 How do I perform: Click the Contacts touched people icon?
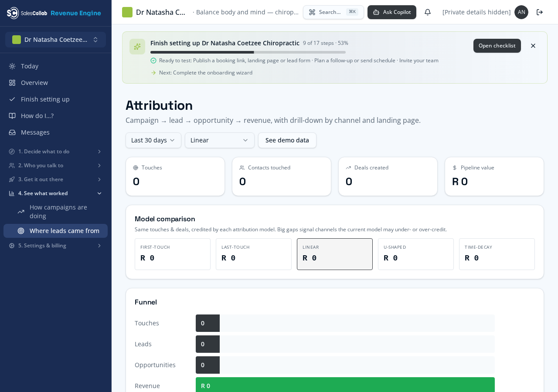click(x=242, y=168)
